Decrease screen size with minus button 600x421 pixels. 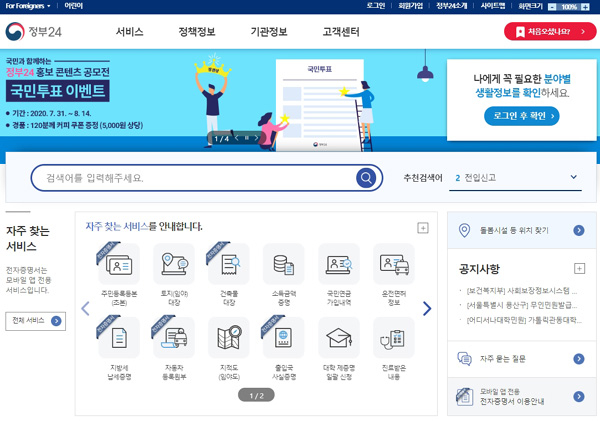[x=552, y=7]
